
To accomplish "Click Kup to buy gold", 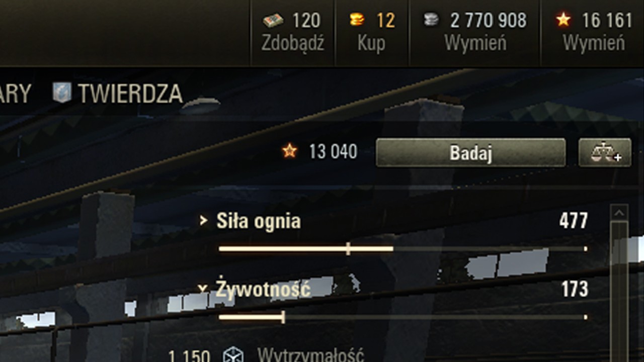I will coord(371,43).
